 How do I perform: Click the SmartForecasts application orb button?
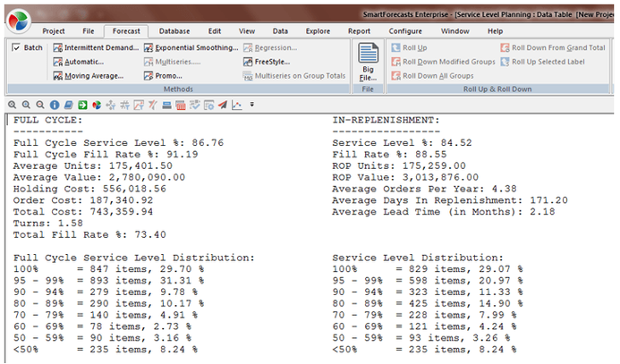click(18, 21)
